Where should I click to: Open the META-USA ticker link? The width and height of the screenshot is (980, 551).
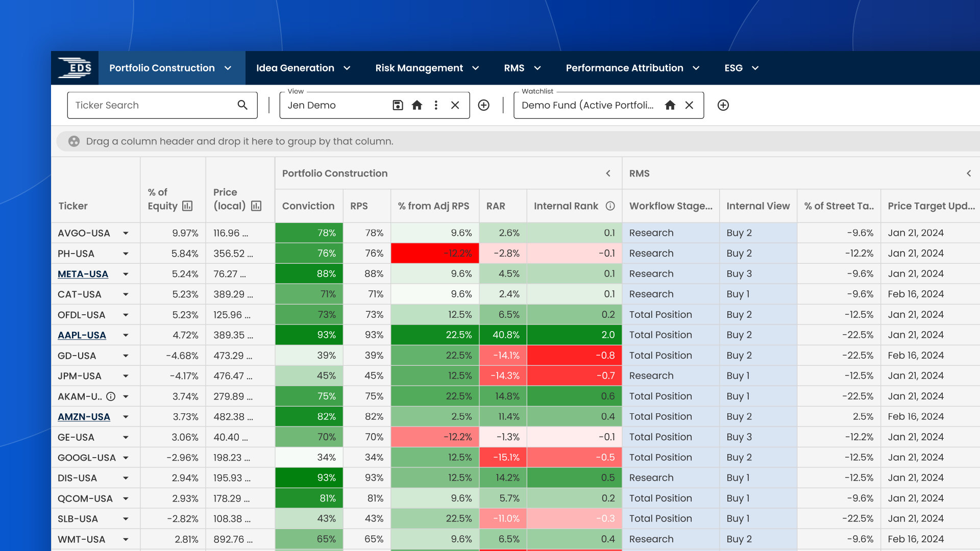point(83,274)
